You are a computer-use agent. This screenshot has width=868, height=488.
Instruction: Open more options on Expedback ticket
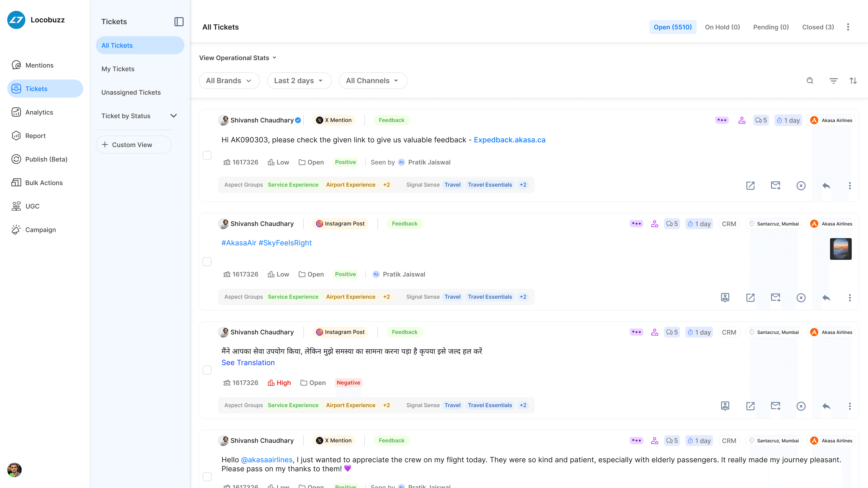(850, 185)
